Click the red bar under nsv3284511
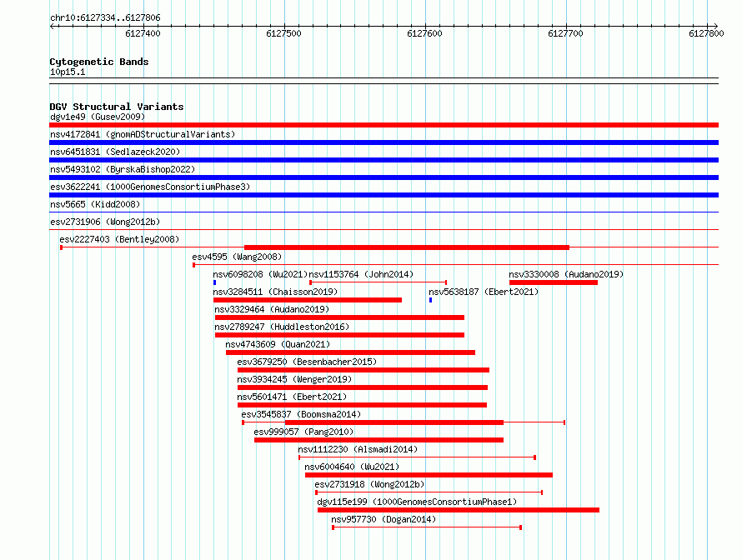The image size is (742, 560). coord(308,300)
